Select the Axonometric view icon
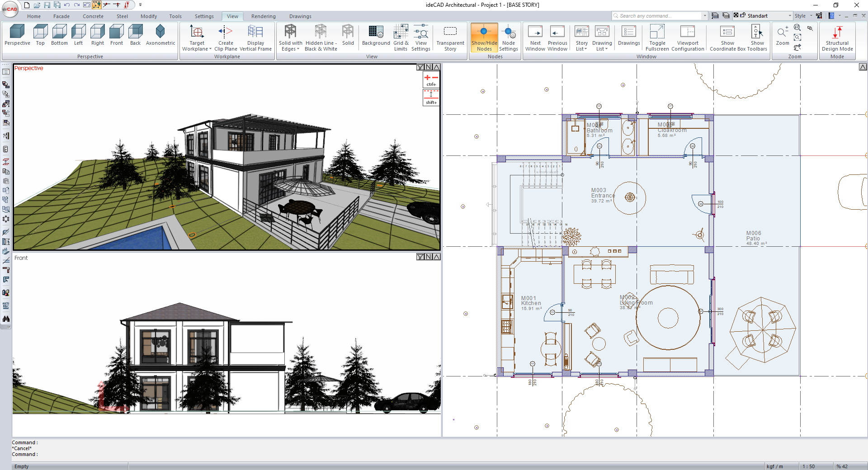 pos(160,35)
